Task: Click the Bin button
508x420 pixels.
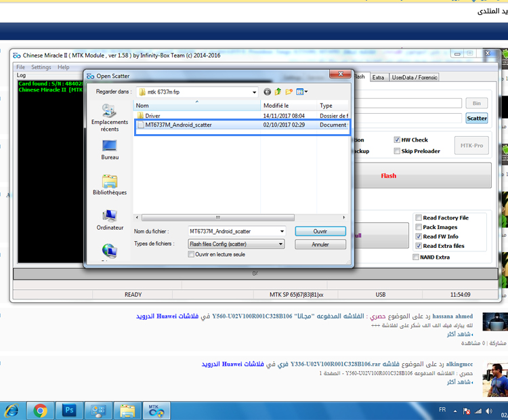Action: (x=477, y=104)
